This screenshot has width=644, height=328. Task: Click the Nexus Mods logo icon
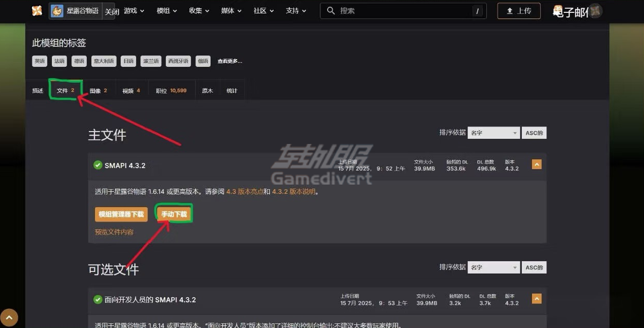pyautogui.click(x=36, y=11)
